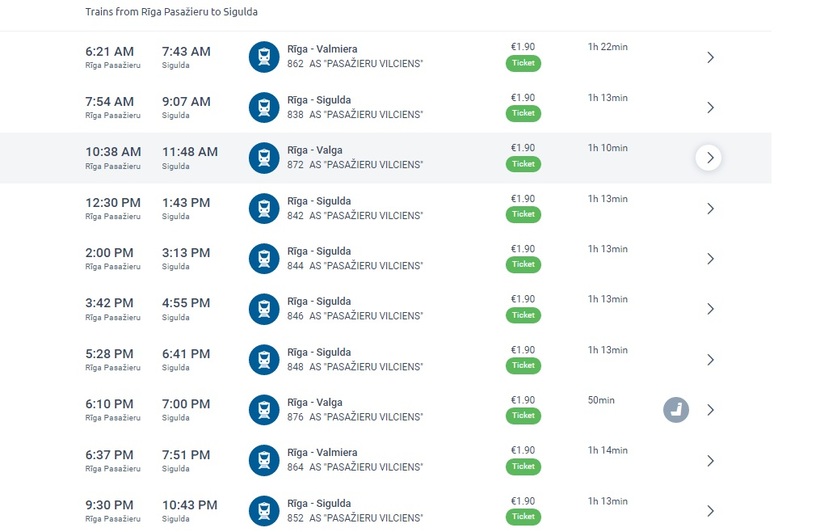Click the train icon for train 864
Image resolution: width=820 pixels, height=532 pixels.
[x=263, y=460]
